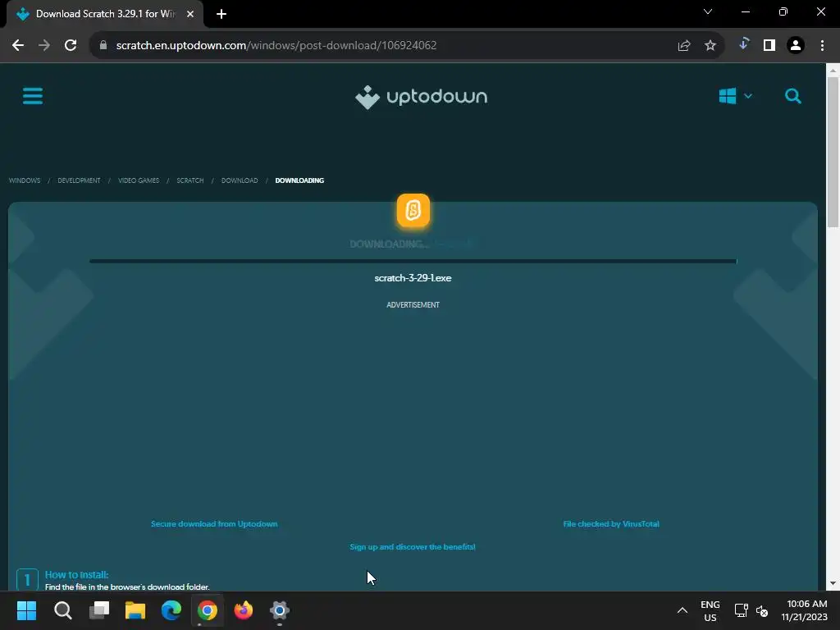View site information lock icon
This screenshot has width=840, height=630.
click(x=103, y=46)
